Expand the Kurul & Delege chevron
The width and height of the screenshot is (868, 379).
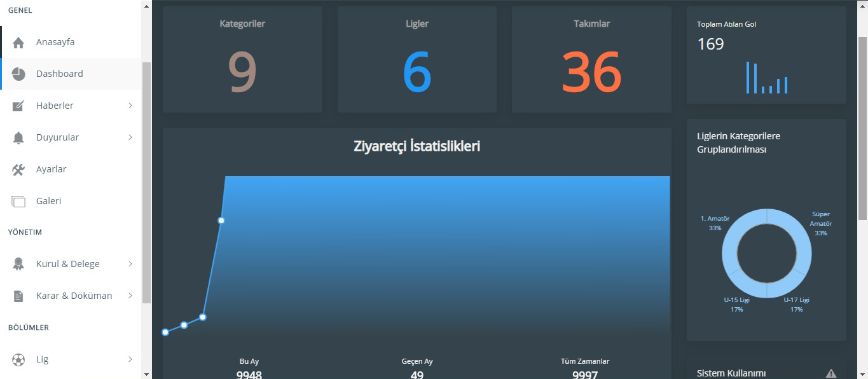(x=130, y=264)
